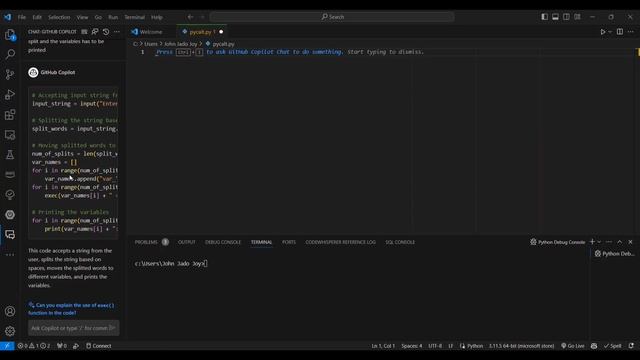Open the Edit menu
Screen dimensions: 640x360
tap(37, 17)
